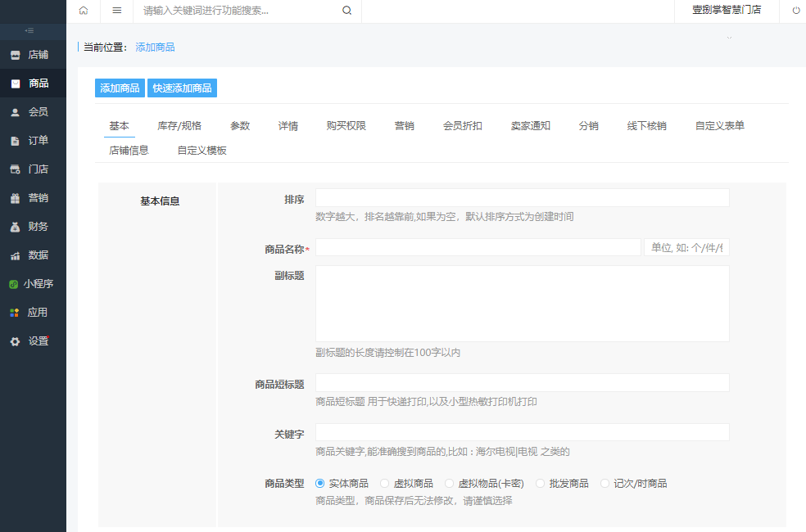
Task: Toggle the hamburger menu icon
Action: 116,11
